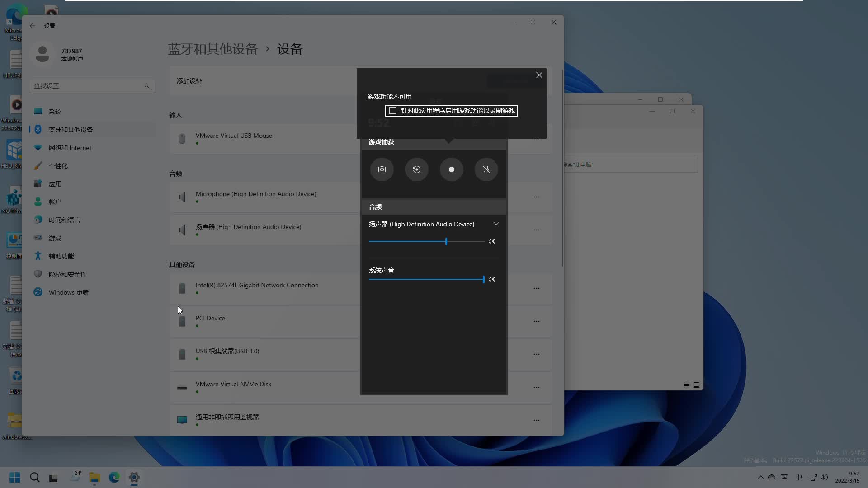The image size is (868, 488).
Task: Open 游戏 settings in the sidebar
Action: 55,238
